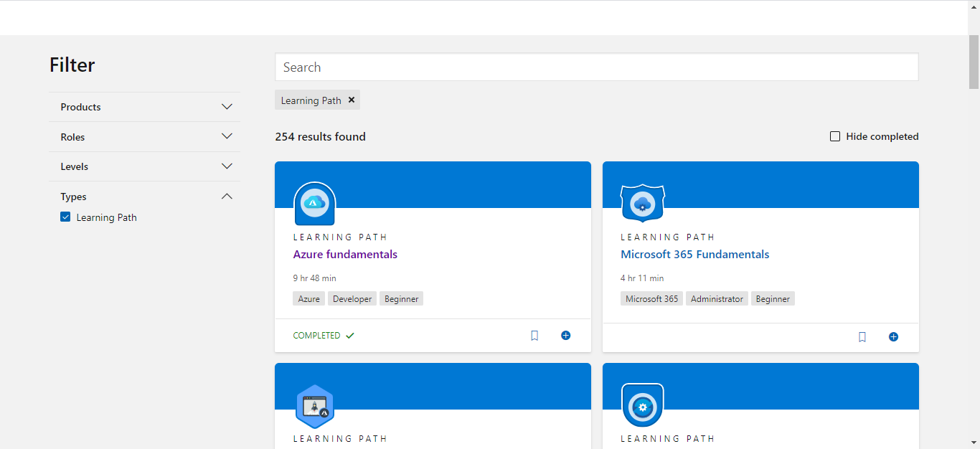Uncheck the Learning Path type checkbox

click(x=65, y=217)
